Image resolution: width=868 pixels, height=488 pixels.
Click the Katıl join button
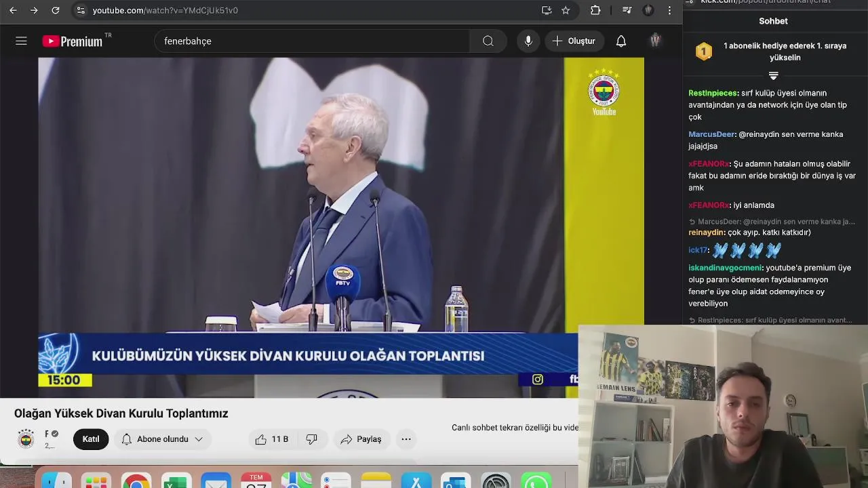coord(91,439)
